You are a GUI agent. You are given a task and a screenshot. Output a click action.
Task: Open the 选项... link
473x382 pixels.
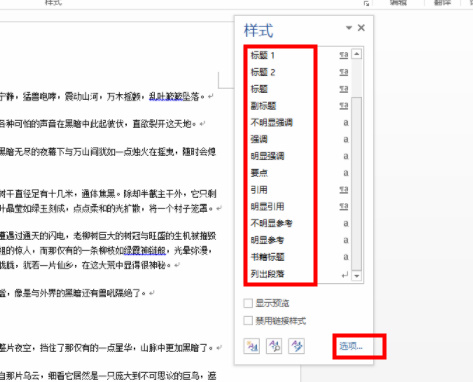(351, 346)
